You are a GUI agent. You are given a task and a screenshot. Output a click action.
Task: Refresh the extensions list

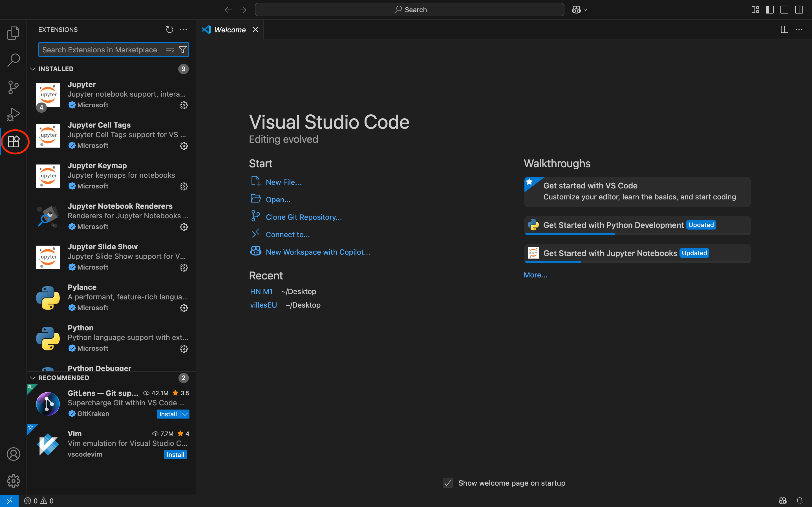point(169,30)
